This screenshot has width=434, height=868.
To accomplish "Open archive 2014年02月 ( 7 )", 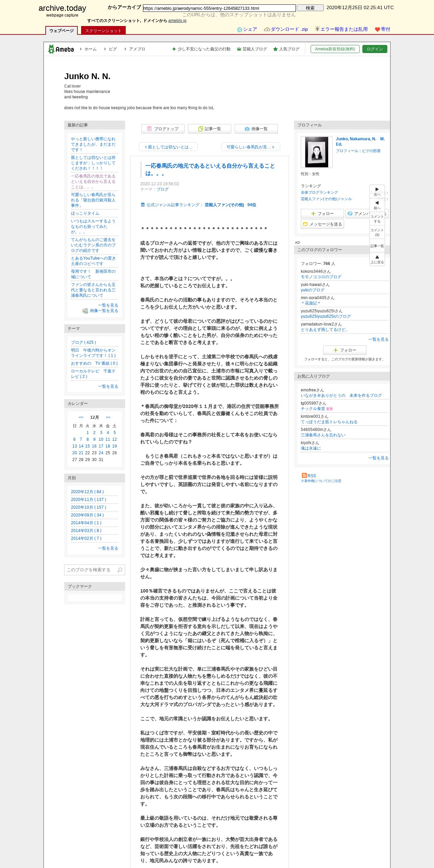I will click(86, 538).
